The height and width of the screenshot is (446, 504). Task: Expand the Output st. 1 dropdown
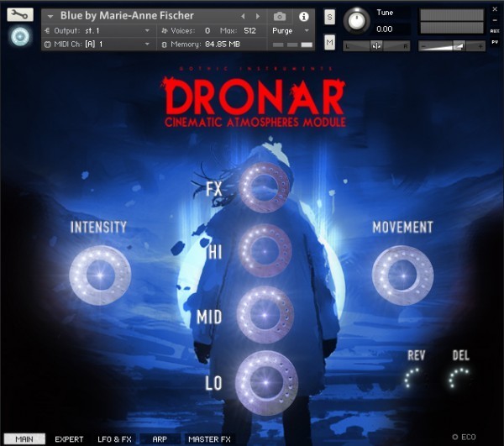(97, 31)
